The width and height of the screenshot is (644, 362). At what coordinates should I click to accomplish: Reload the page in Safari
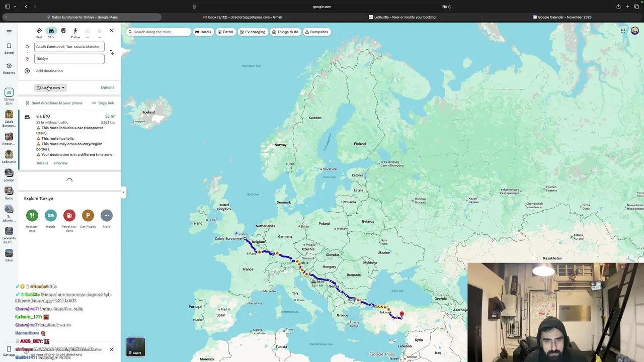pyautogui.click(x=449, y=7)
